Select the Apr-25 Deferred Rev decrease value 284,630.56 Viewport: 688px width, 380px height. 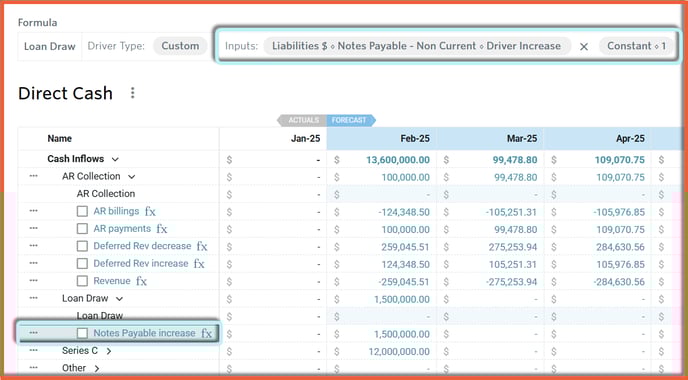click(620, 247)
